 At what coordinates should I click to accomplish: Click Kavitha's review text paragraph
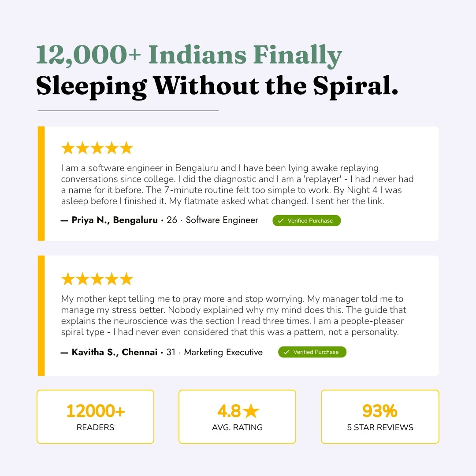point(234,315)
